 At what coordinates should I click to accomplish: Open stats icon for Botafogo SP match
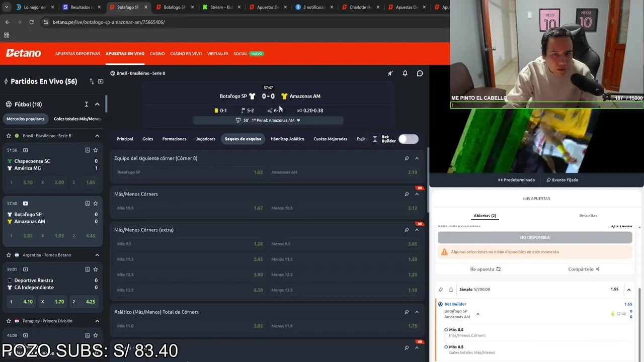[x=87, y=204]
